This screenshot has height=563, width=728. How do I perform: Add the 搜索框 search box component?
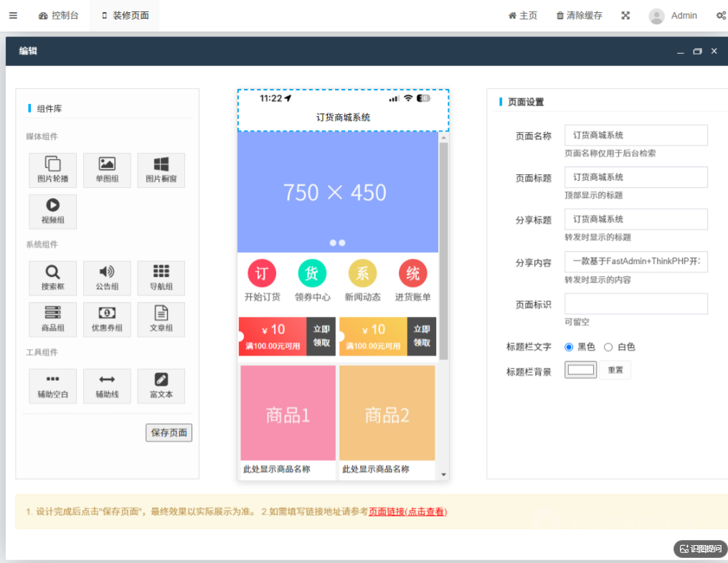pos(52,278)
